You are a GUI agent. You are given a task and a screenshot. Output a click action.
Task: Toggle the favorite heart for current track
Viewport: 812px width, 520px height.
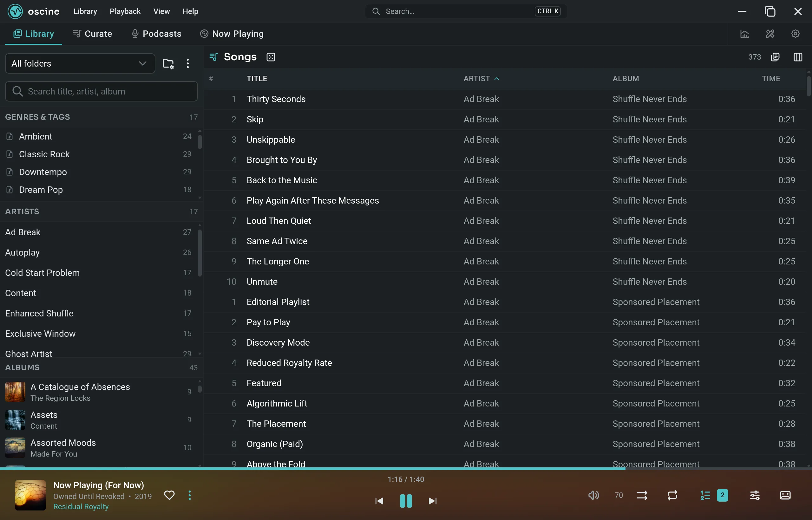click(169, 495)
